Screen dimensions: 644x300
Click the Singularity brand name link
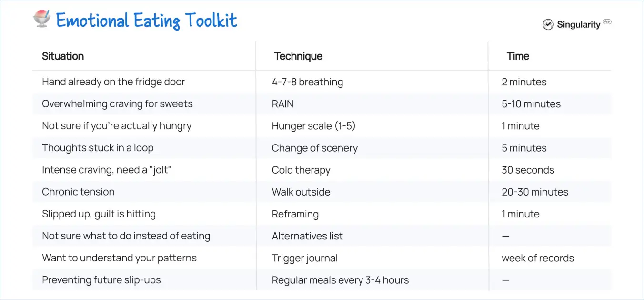579,25
